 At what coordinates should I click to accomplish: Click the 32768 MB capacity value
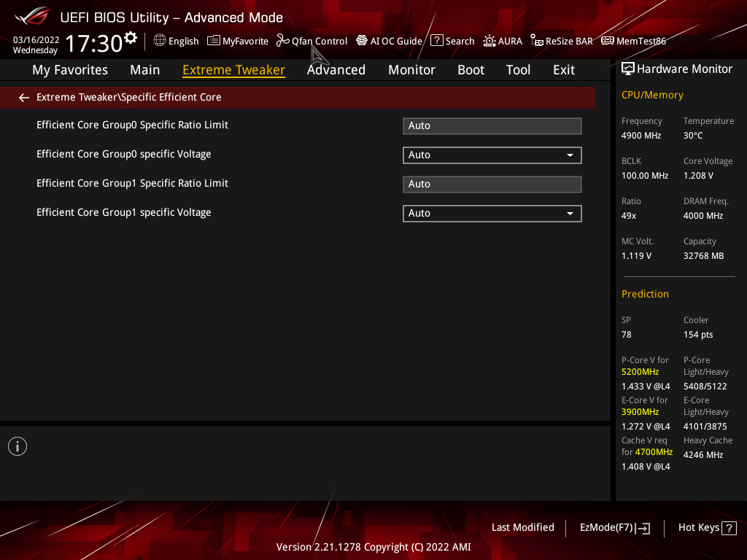click(x=703, y=256)
